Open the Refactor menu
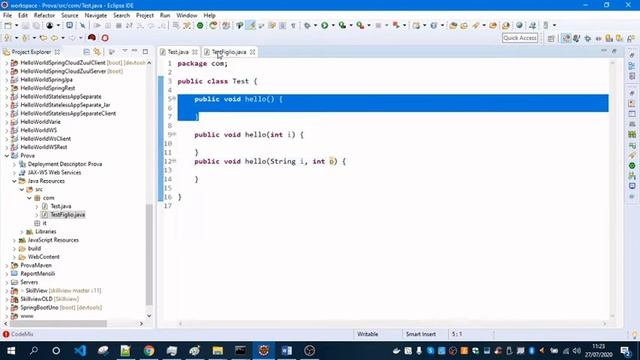The width and height of the screenshot is (640, 360). coord(44,15)
